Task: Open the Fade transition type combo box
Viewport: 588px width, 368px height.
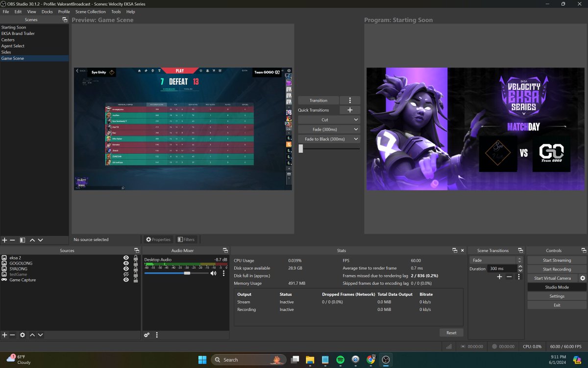Action: click(496, 260)
